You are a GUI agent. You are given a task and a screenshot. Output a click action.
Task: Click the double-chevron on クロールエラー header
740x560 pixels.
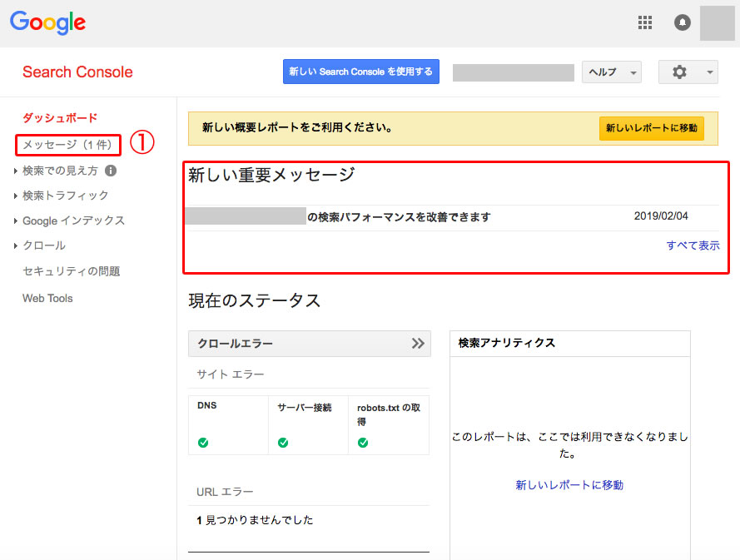(x=418, y=344)
